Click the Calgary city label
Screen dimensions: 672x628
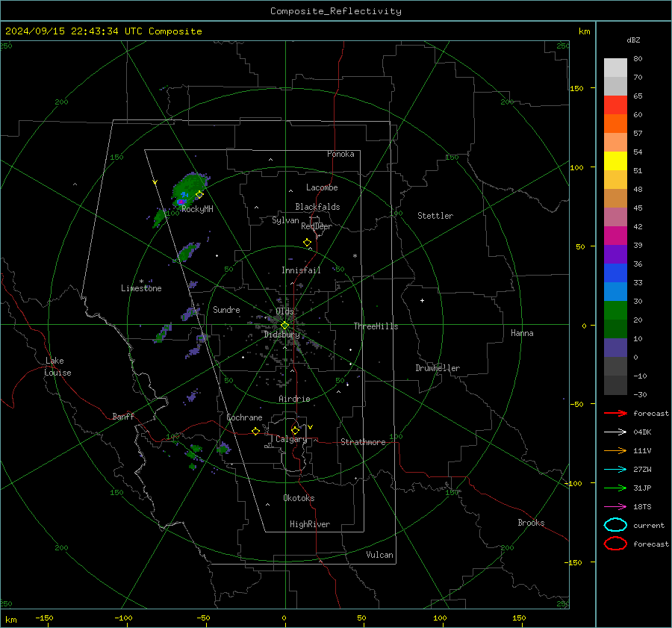291,439
